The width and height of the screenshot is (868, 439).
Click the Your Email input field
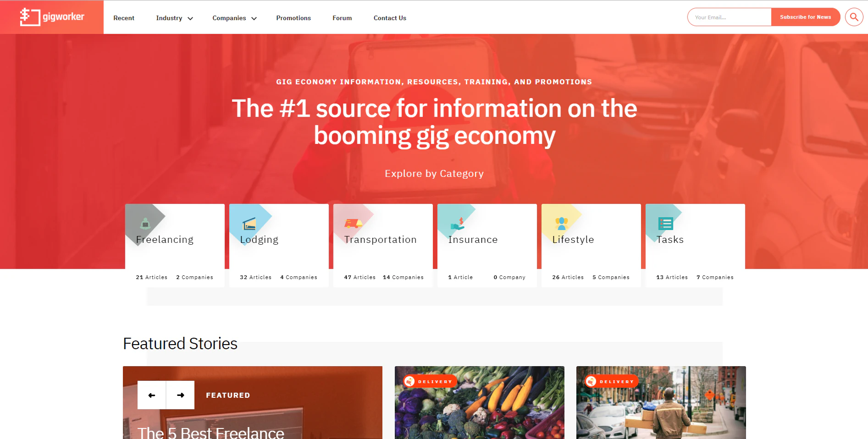click(x=729, y=17)
